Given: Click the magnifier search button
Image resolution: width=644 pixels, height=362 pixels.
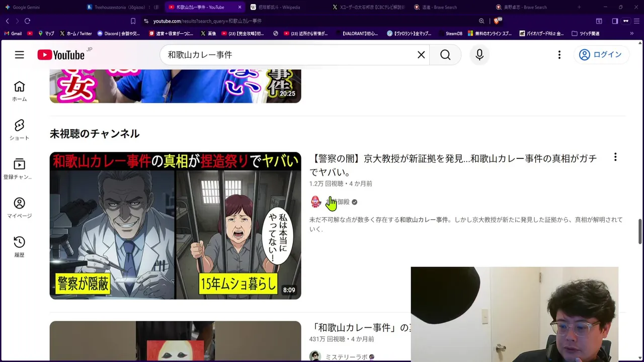Looking at the screenshot, I should click(x=445, y=55).
